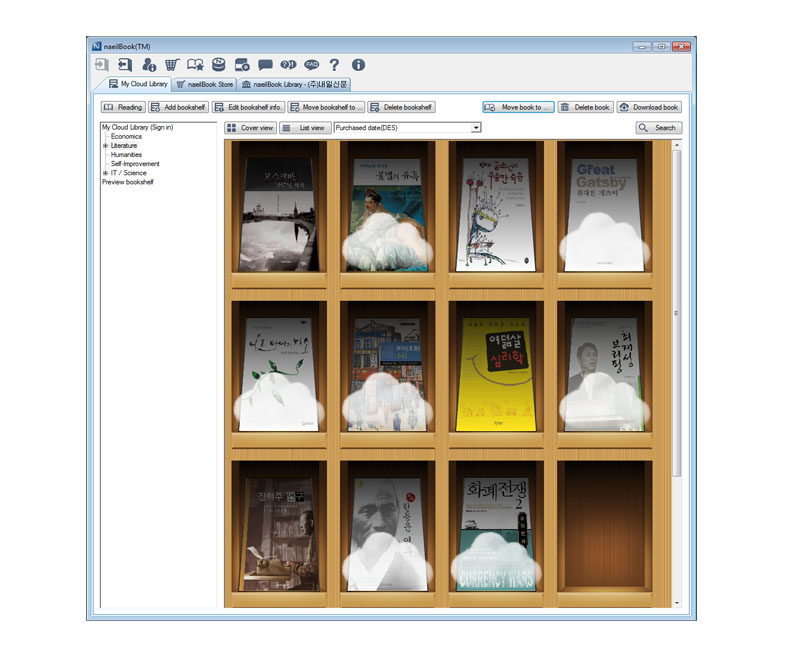This screenshot has height=657, width=794.
Task: Click the bookshelf scrollbar down arrow
Action: point(677,603)
